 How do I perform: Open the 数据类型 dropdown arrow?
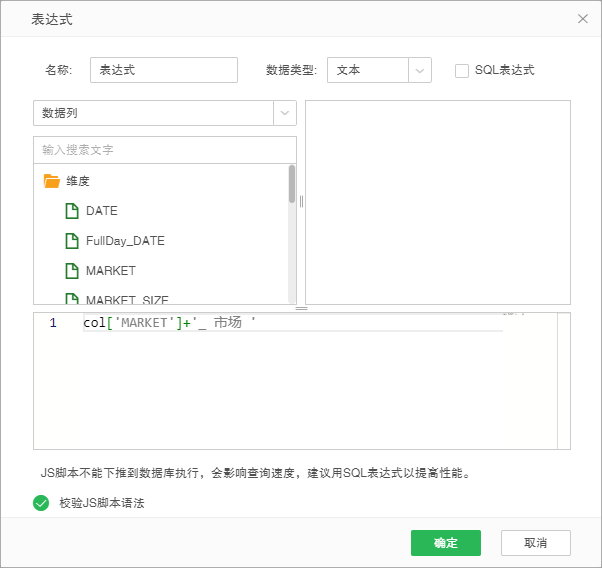pyautogui.click(x=420, y=70)
